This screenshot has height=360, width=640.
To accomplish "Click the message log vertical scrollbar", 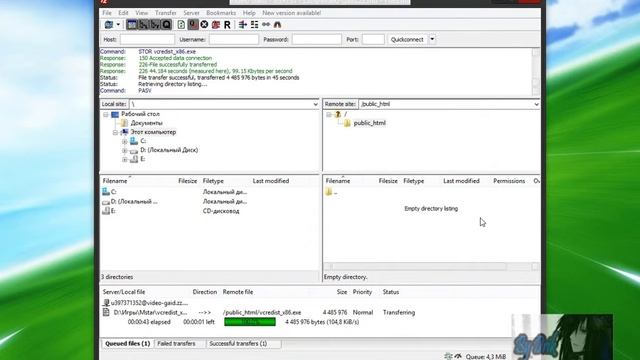I will click(536, 72).
